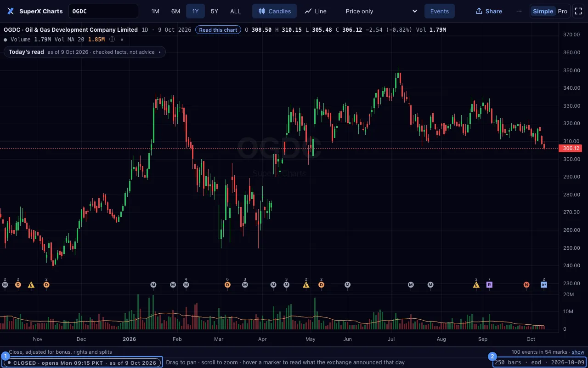Image resolution: width=588 pixels, height=368 pixels.
Task: Click the M marker numbered 4 in February
Action: [186, 285]
